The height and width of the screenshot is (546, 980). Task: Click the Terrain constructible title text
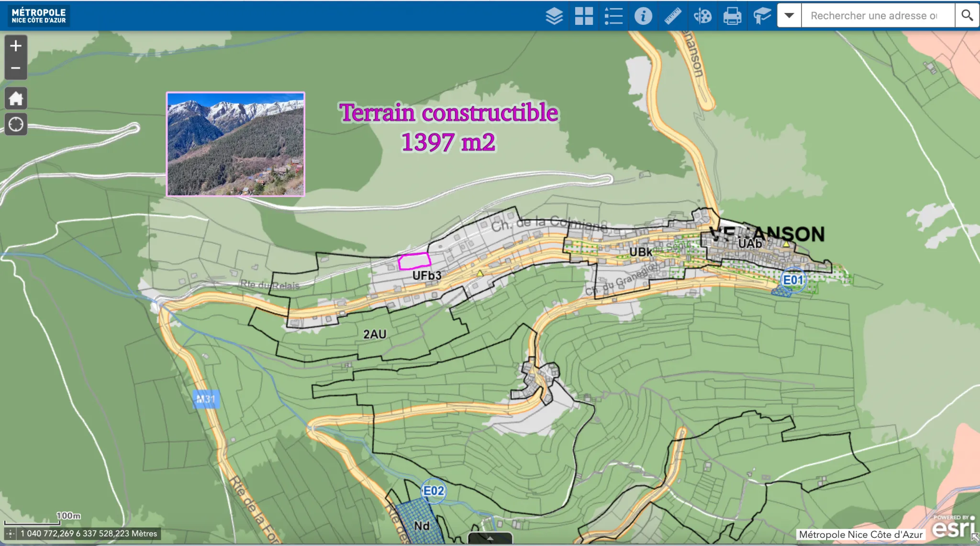tap(448, 113)
